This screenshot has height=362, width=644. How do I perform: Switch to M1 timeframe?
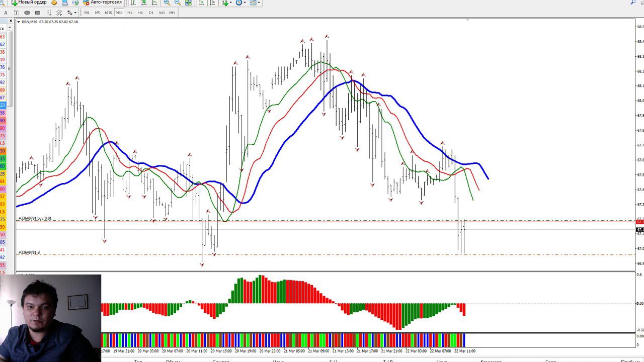pyautogui.click(x=87, y=13)
